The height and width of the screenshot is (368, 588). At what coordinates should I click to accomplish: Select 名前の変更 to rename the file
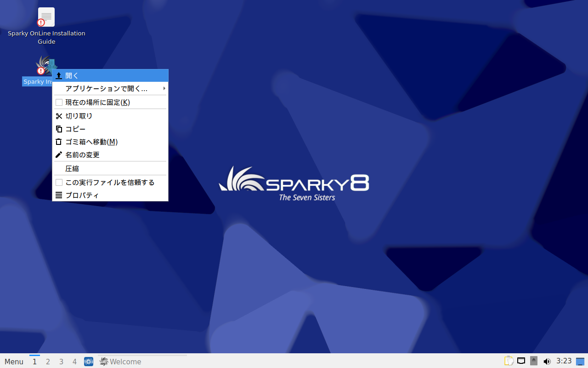pyautogui.click(x=110, y=155)
